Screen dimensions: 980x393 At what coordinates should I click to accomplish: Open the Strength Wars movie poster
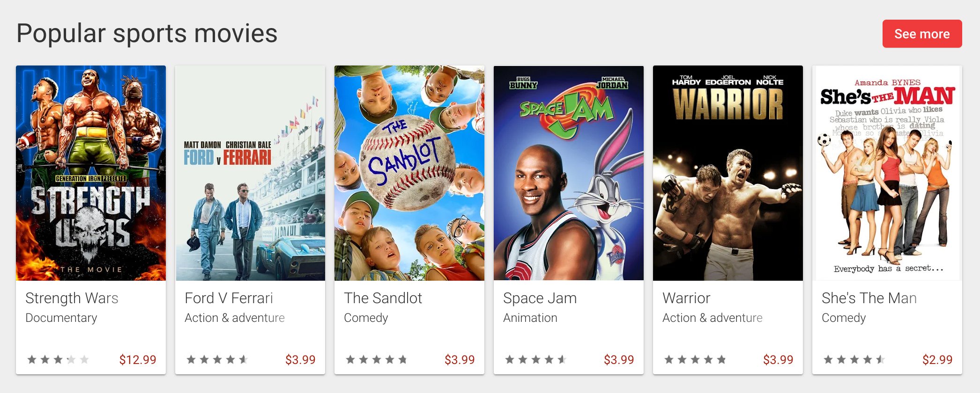tap(91, 173)
